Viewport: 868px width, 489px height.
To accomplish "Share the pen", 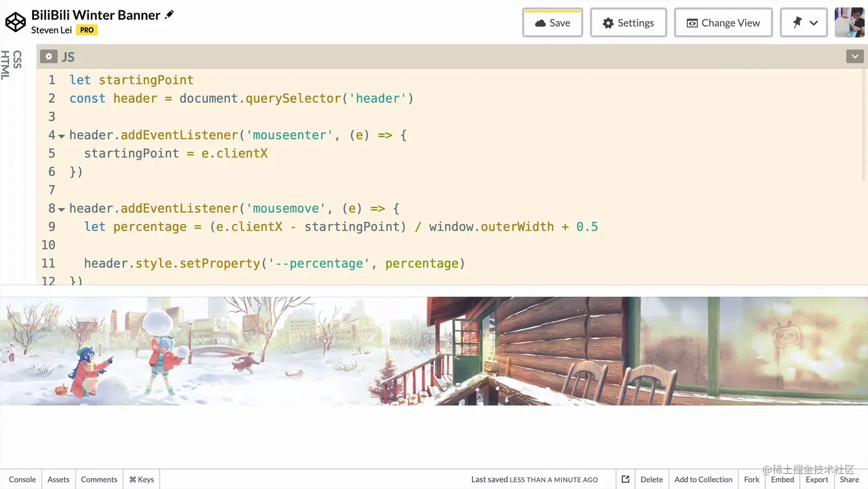I will (850, 479).
